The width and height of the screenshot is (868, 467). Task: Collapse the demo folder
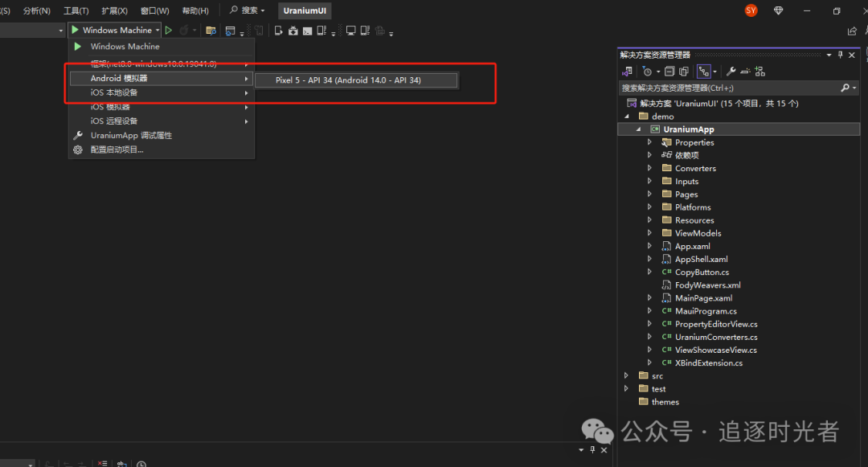(627, 117)
